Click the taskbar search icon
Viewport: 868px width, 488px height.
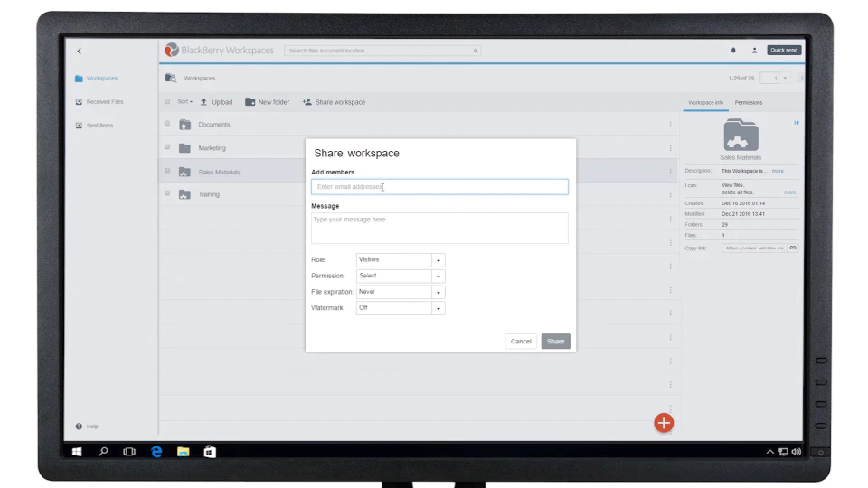[x=103, y=452]
